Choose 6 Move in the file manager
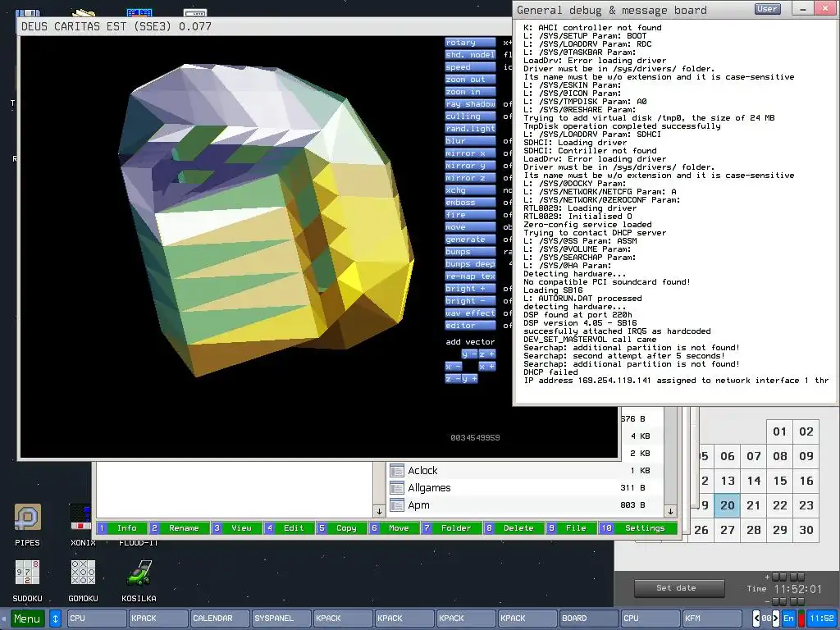The width and height of the screenshot is (840, 630). pyautogui.click(x=395, y=528)
